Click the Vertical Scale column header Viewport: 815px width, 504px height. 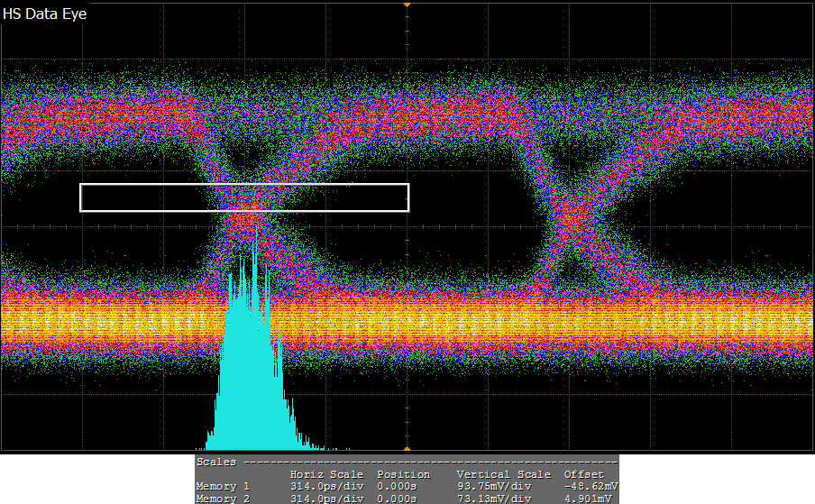tap(503, 474)
